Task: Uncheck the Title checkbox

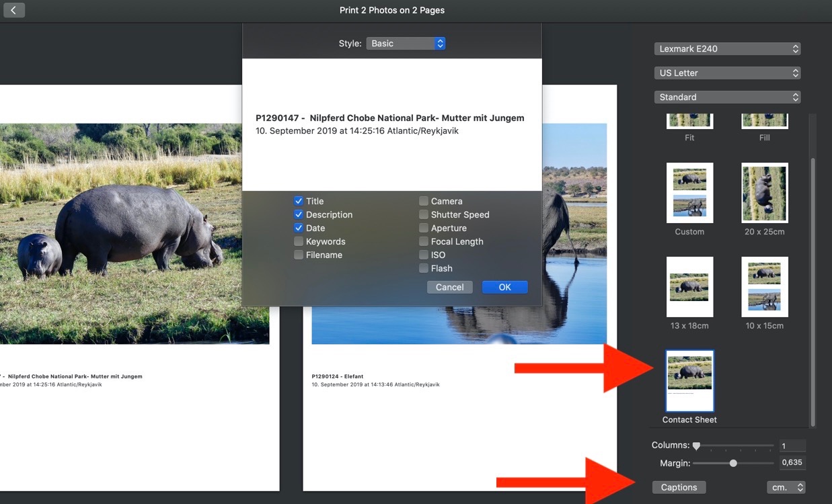Action: [299, 201]
